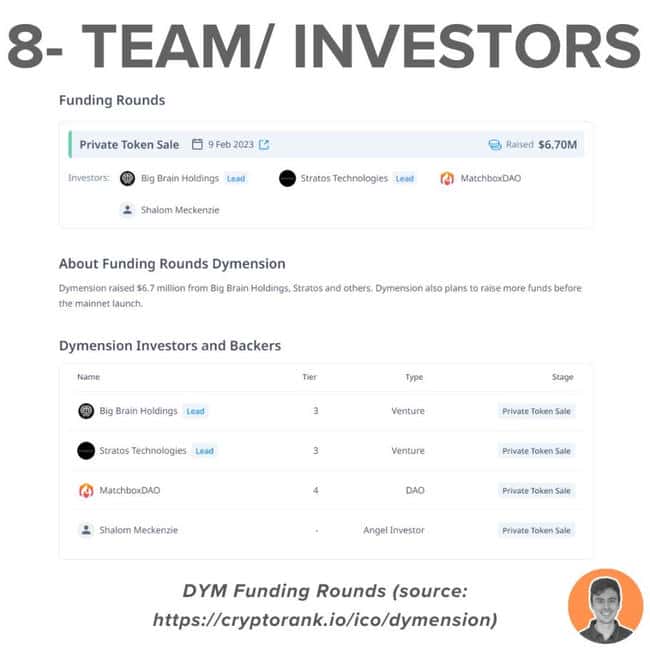This screenshot has height=650, width=650.
Task: Click Big Brain Holdings logo in the backers table
Action: click(x=86, y=411)
